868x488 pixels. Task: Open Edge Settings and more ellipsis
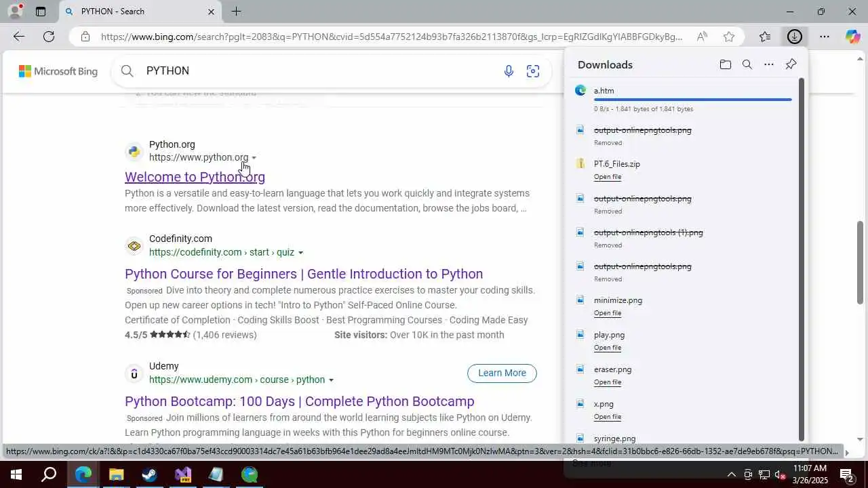point(825,37)
